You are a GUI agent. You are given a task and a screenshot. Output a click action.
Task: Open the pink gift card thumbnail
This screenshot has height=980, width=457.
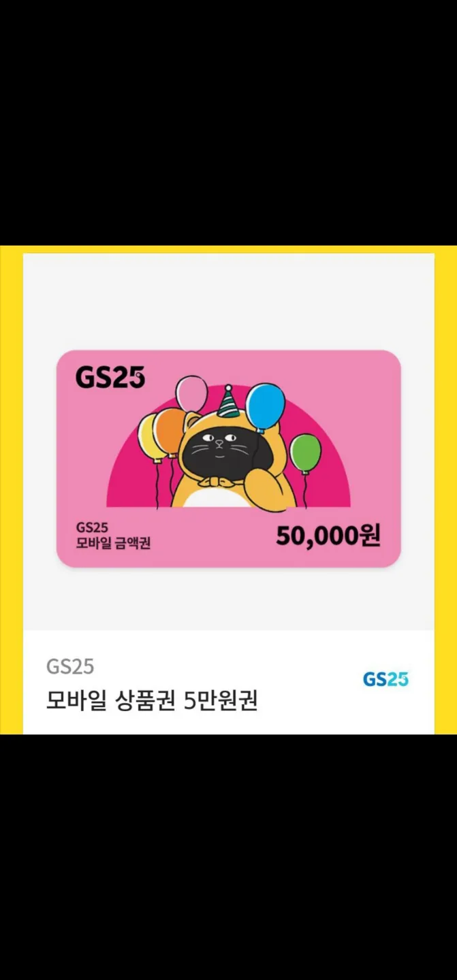(x=228, y=458)
